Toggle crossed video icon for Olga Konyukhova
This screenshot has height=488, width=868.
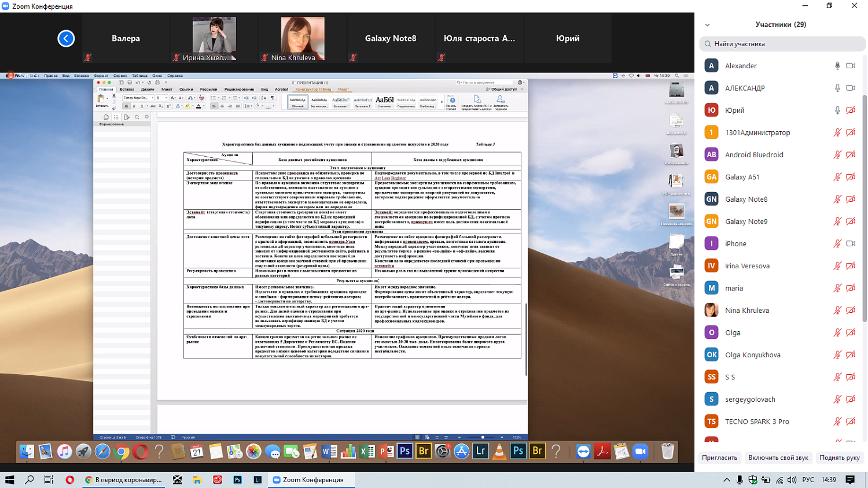851,355
